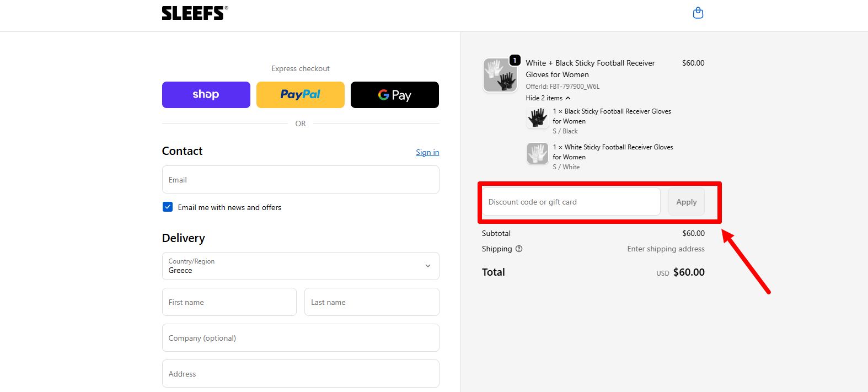
Task: Click the Enter shipping address text
Action: tap(666, 249)
